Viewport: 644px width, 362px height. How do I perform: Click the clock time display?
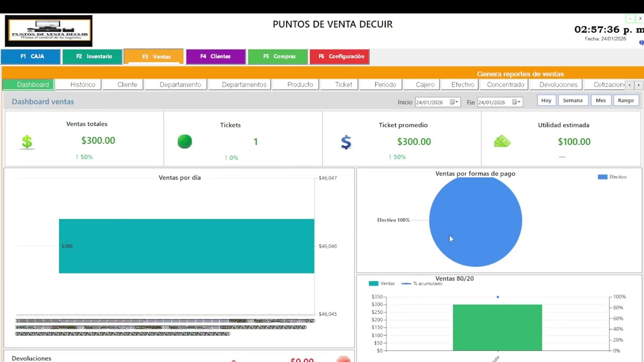pyautogui.click(x=609, y=30)
